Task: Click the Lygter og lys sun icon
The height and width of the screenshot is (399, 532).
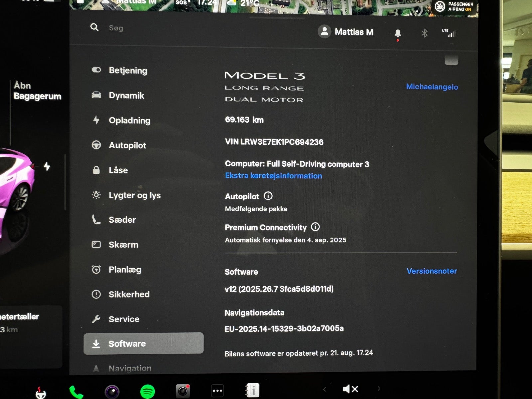Action: click(96, 195)
